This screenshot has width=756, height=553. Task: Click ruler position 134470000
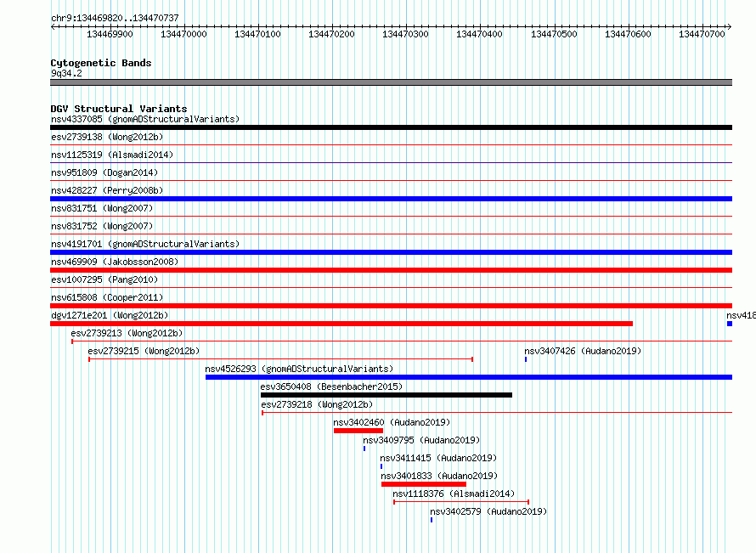pyautogui.click(x=183, y=34)
